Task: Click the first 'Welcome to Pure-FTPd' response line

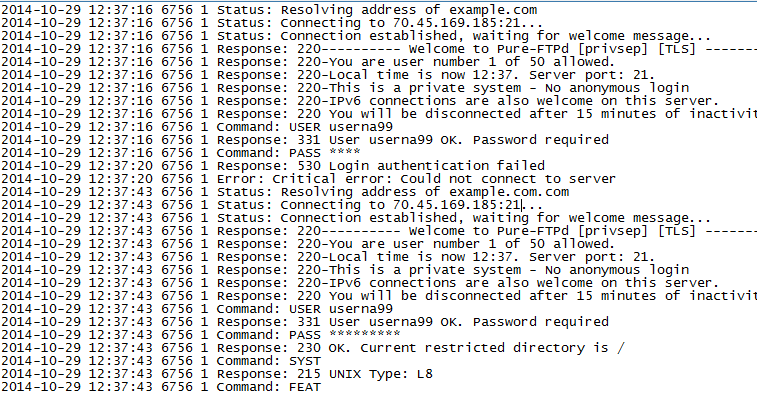Action: tap(379, 49)
